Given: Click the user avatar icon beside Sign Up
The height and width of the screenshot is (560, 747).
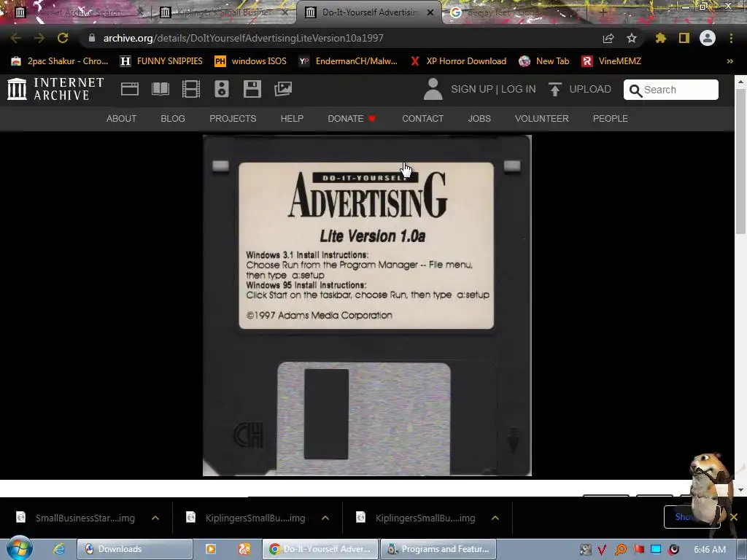Looking at the screenshot, I should pos(433,89).
